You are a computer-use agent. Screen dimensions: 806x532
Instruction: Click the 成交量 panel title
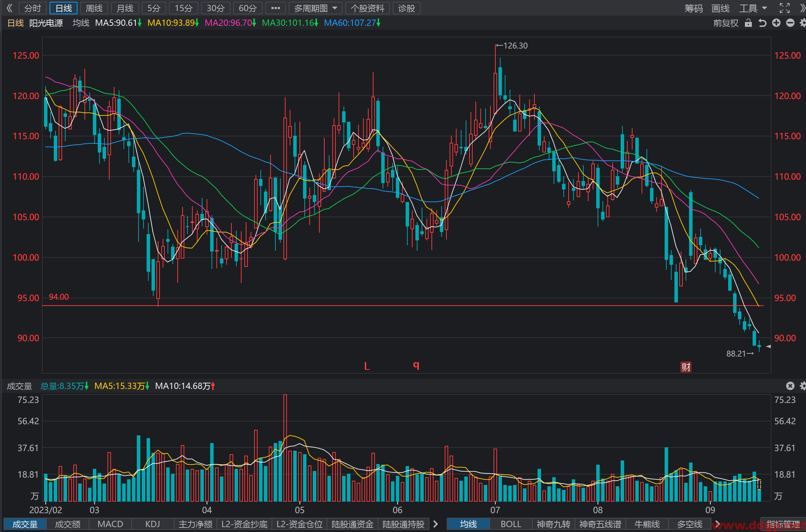click(x=20, y=386)
